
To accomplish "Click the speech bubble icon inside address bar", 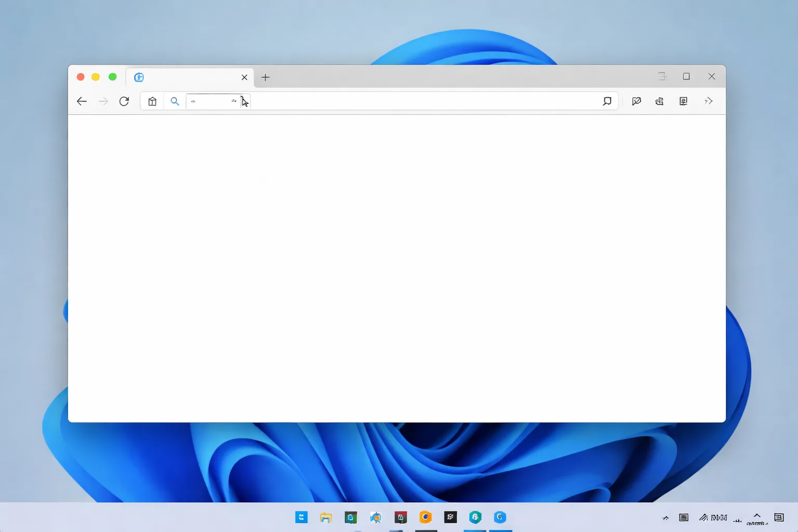I will [x=607, y=101].
